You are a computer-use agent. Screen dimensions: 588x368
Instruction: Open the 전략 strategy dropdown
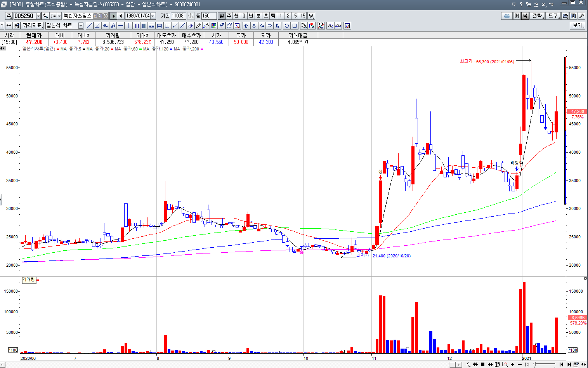pos(537,16)
